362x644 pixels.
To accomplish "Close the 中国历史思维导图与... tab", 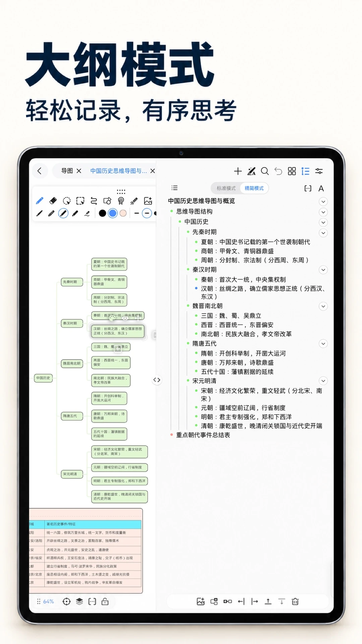I will coord(153,171).
